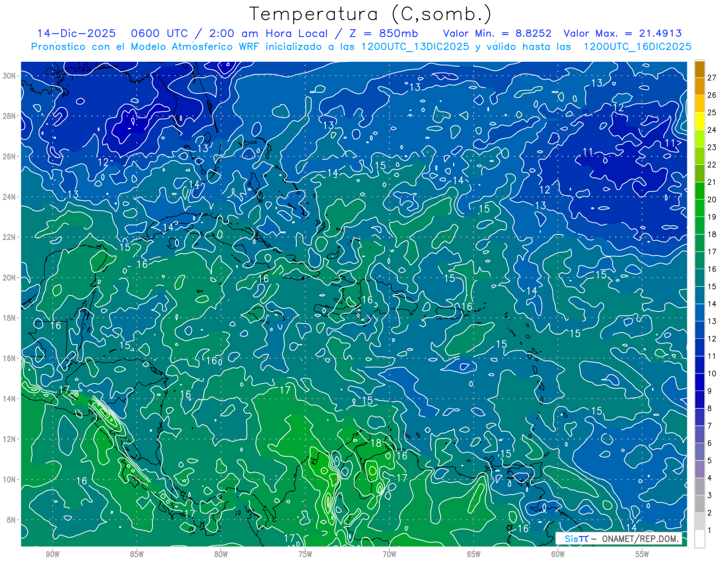Image resolution: width=728 pixels, height=562 pixels.
Task: Click latitude axis label 28N
Action: [x=10, y=116]
